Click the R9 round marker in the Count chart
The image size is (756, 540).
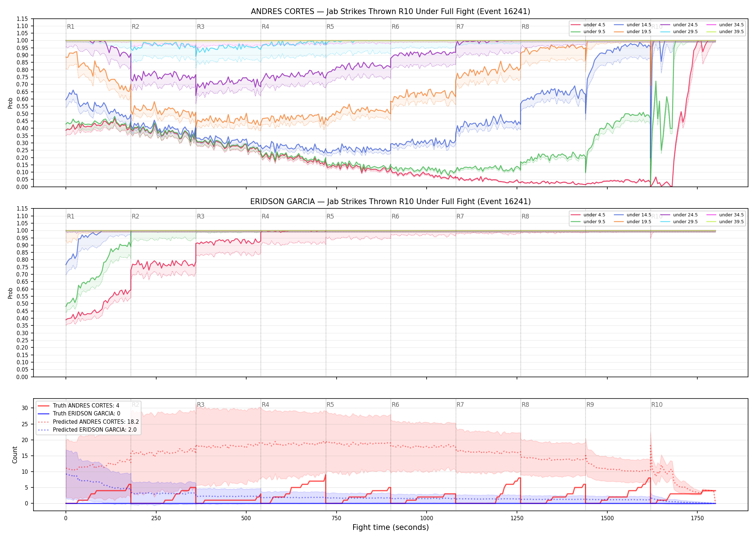pyautogui.click(x=590, y=405)
